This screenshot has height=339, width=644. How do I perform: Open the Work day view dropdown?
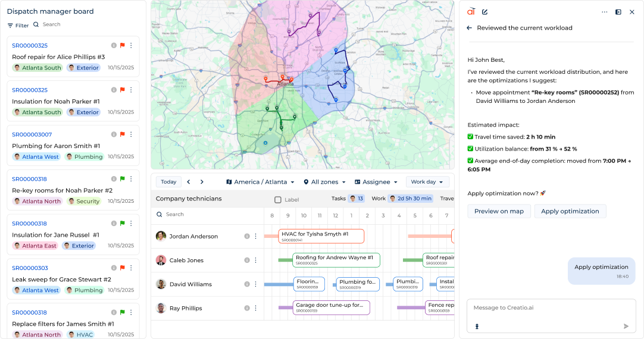427,182
